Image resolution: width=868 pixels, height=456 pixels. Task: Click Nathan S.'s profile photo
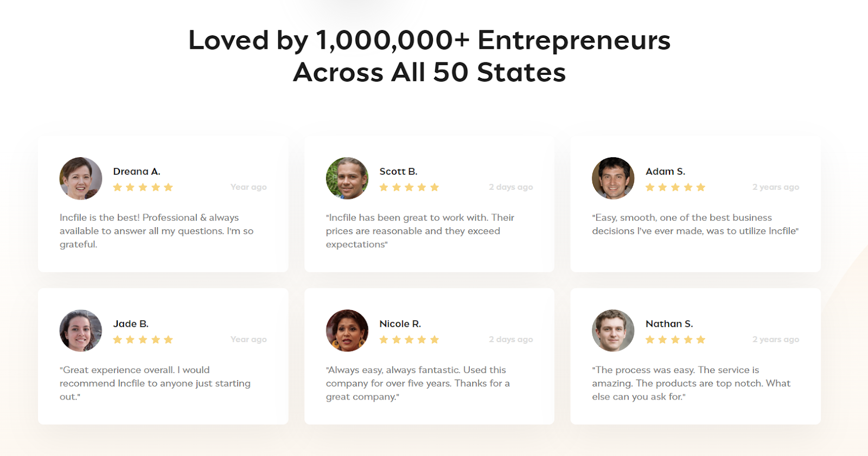coord(613,331)
